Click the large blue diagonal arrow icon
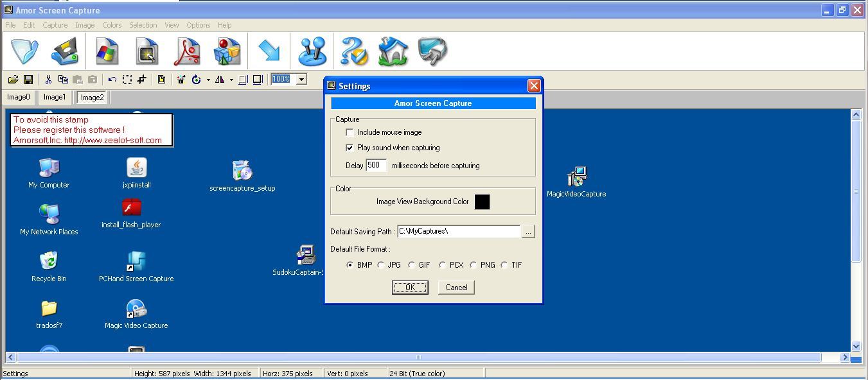The image size is (868, 380). click(x=269, y=51)
